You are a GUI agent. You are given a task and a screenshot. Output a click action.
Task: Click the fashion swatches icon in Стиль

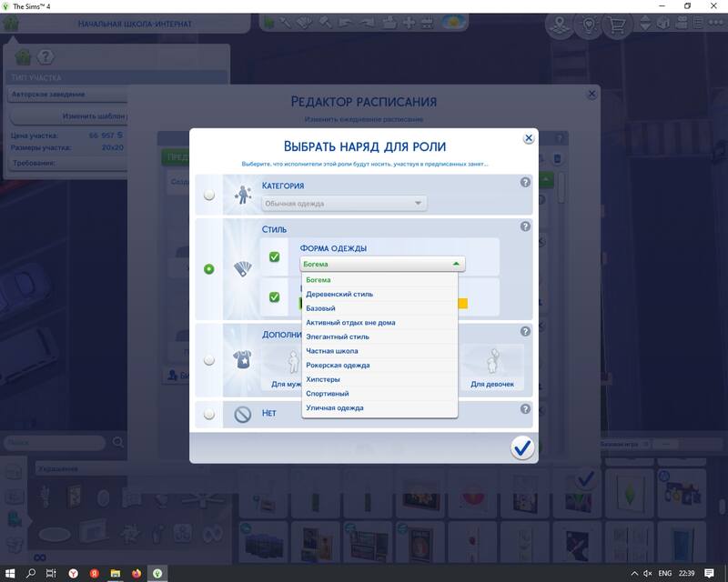click(x=243, y=269)
